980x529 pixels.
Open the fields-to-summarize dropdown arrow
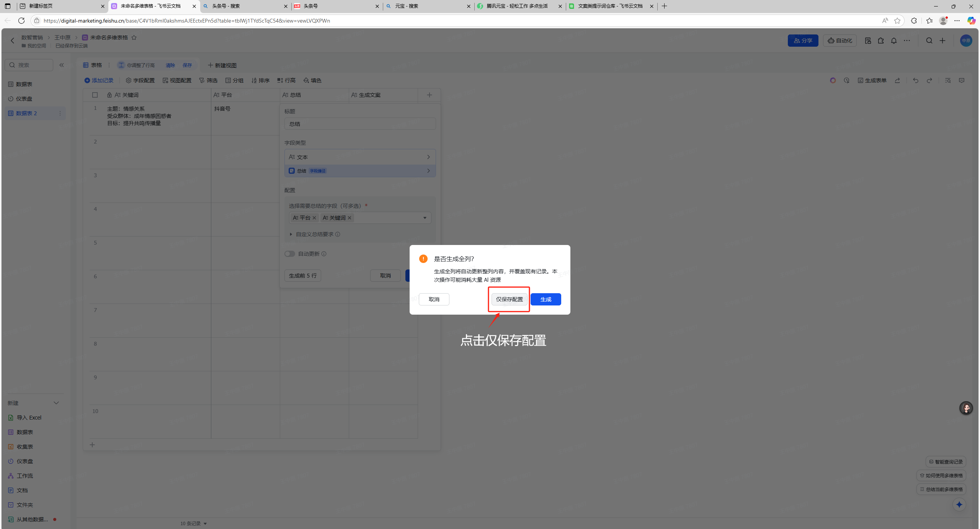425,218
